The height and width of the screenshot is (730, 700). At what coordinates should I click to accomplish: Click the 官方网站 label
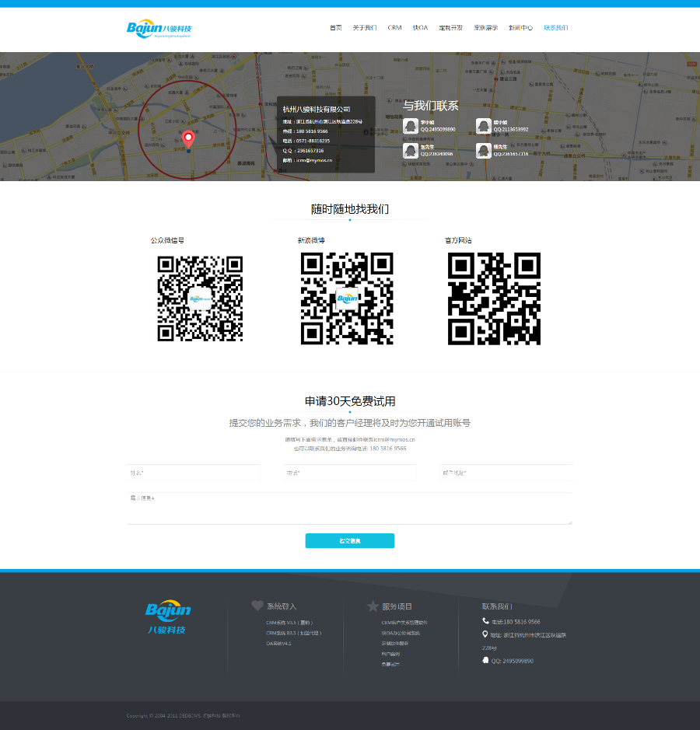(x=458, y=241)
